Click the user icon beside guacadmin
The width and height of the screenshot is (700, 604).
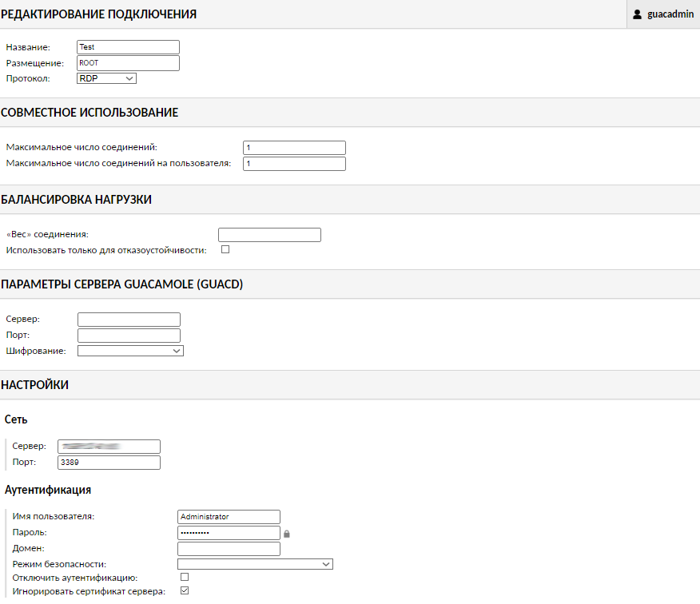(x=637, y=14)
